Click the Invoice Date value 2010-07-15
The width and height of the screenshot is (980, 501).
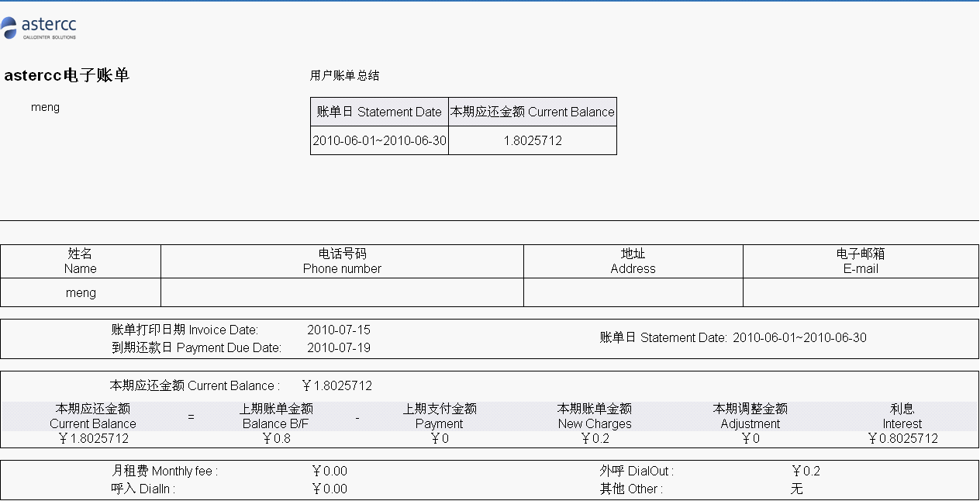tap(339, 330)
